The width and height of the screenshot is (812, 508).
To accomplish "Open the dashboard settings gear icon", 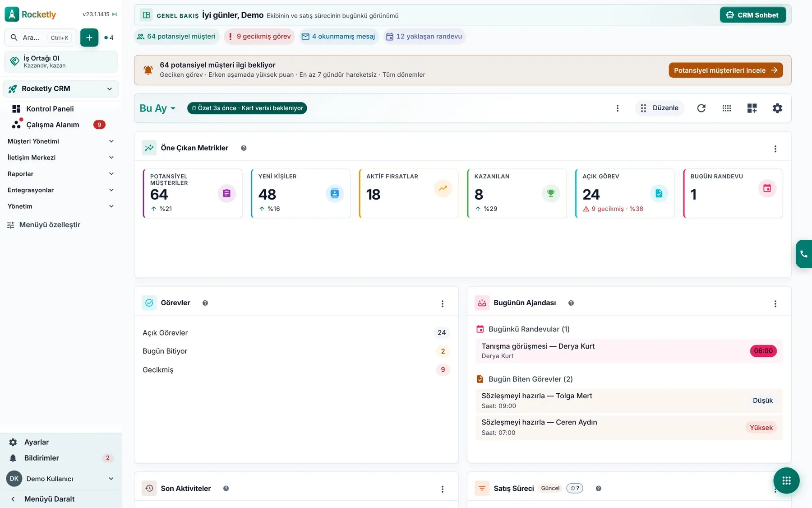I will click(777, 108).
